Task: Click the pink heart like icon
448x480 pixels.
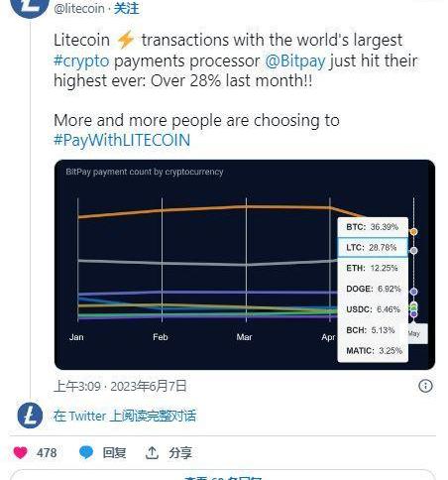Action: click(20, 452)
